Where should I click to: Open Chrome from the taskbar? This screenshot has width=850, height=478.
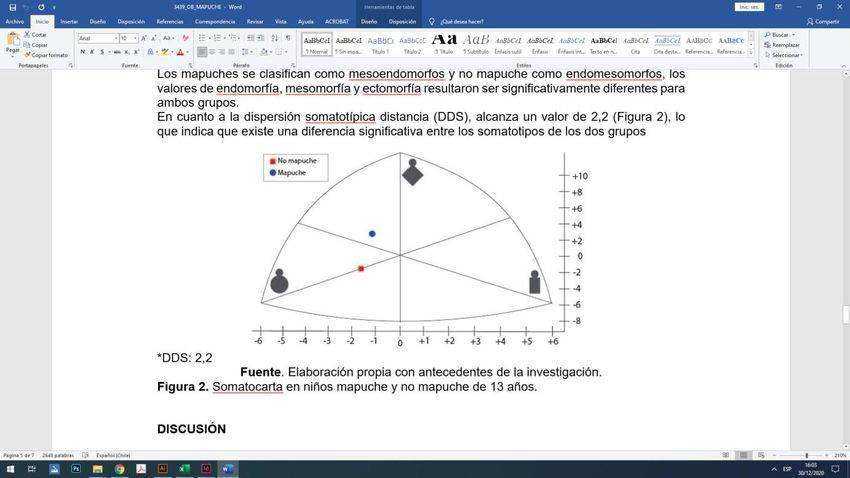119,469
